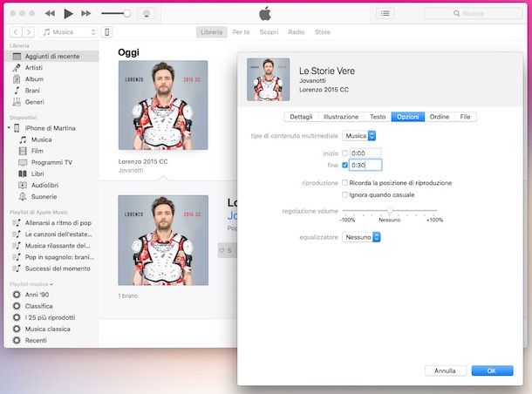Click the rewind previous track button
Viewport: 532px width, 394px height.
coord(50,14)
